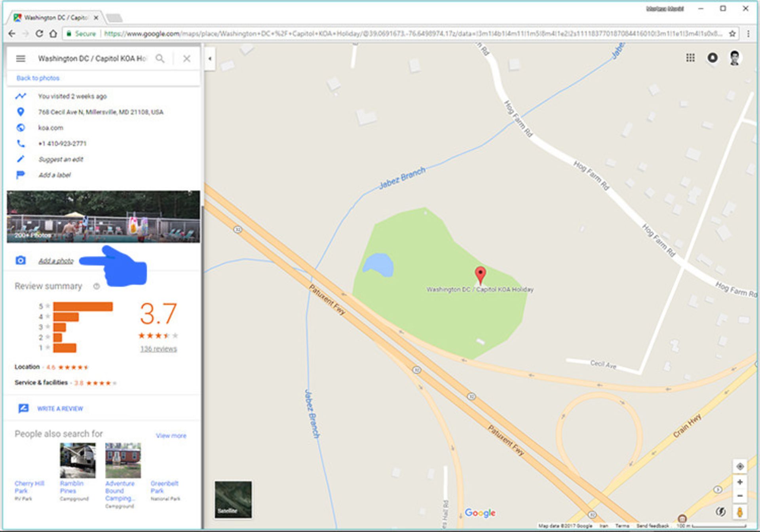Click the 5-star rating bar
This screenshot has height=532, width=760.
(x=83, y=306)
